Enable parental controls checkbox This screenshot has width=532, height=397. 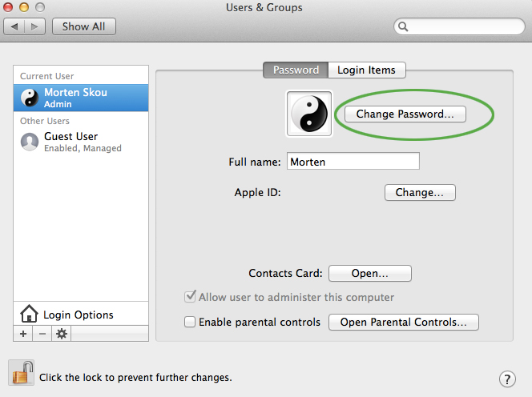pyautogui.click(x=190, y=322)
